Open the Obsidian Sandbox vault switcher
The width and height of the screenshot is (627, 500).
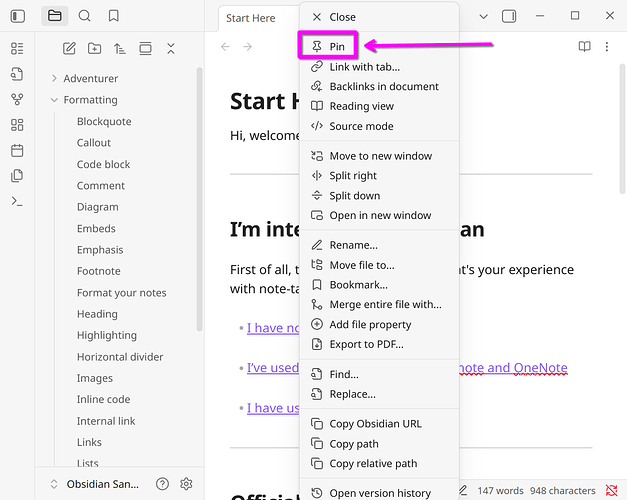click(100, 484)
